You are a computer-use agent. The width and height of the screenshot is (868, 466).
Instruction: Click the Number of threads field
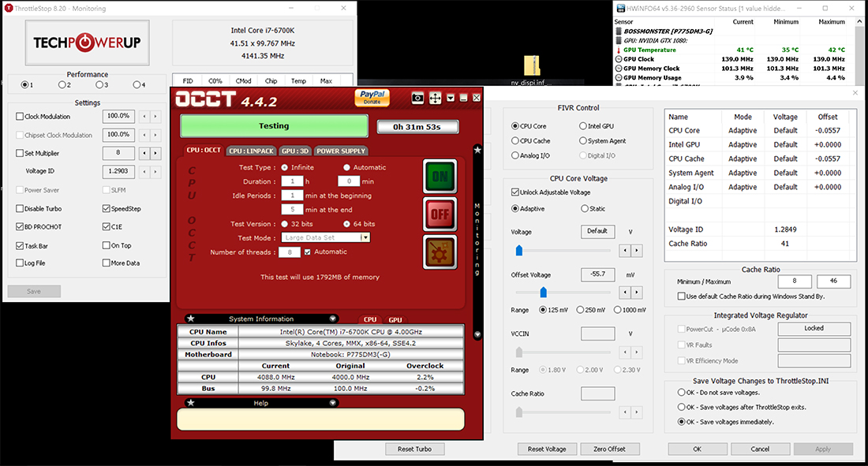[290, 252]
